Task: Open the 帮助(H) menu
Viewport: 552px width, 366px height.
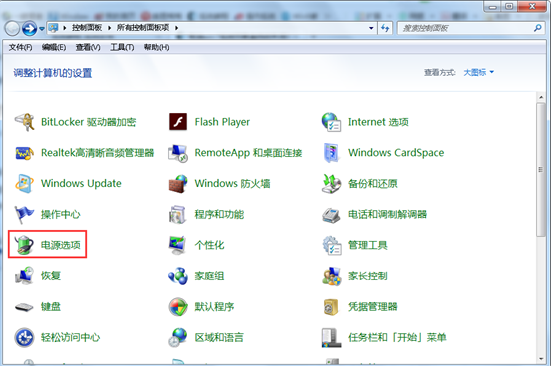Action: [156, 47]
